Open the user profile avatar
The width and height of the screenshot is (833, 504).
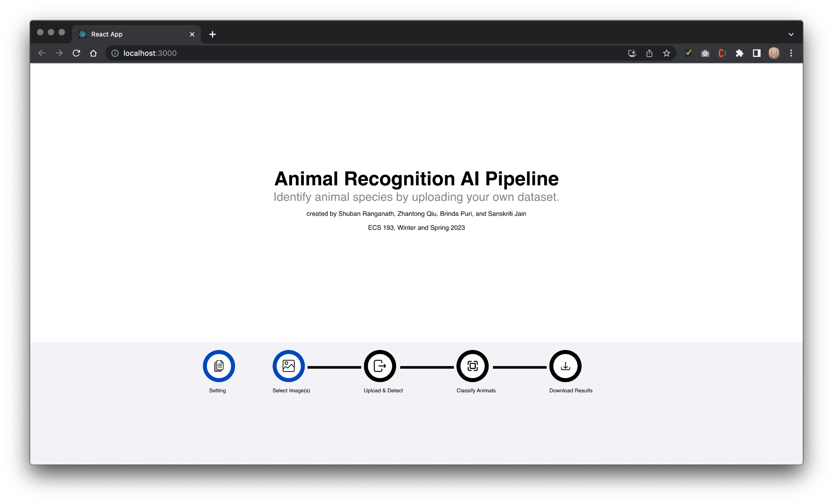click(774, 53)
